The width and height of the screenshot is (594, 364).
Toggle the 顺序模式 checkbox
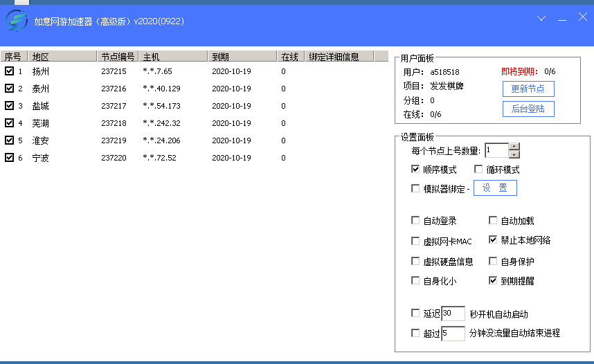pyautogui.click(x=415, y=169)
